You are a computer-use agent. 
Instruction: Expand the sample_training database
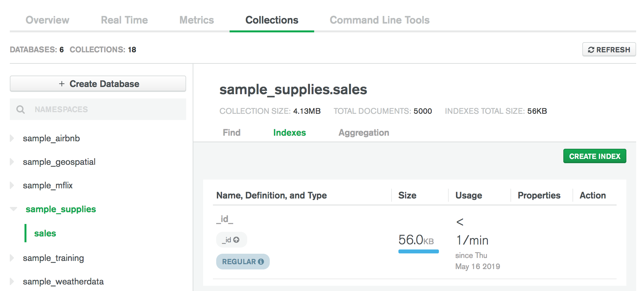pos(12,258)
